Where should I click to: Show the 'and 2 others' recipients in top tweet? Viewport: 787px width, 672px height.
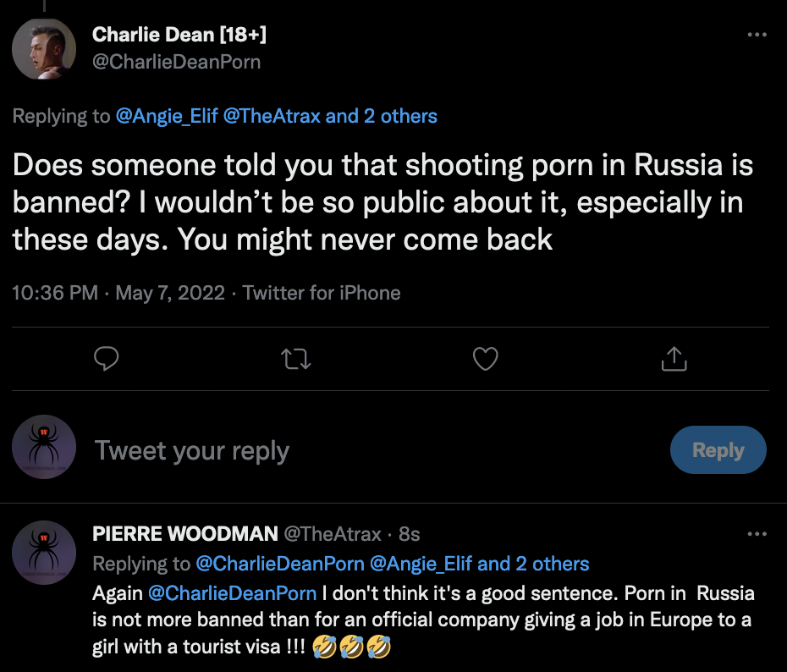(382, 116)
